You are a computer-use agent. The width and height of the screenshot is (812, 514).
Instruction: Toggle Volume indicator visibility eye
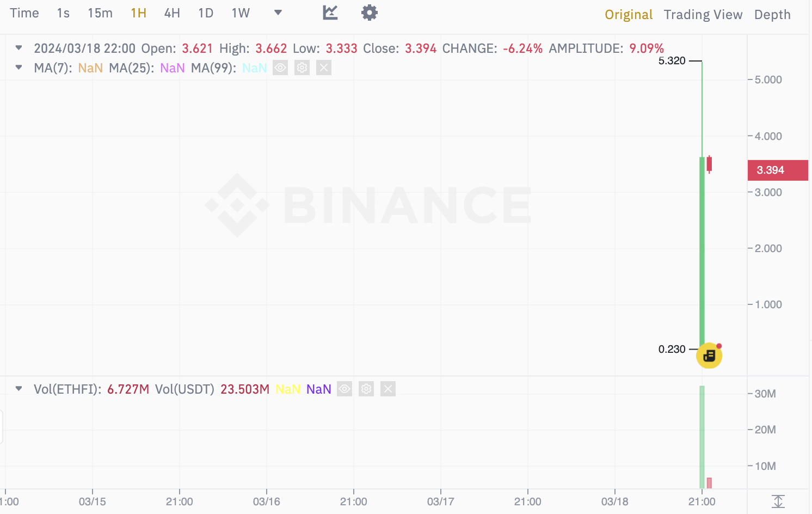click(345, 389)
